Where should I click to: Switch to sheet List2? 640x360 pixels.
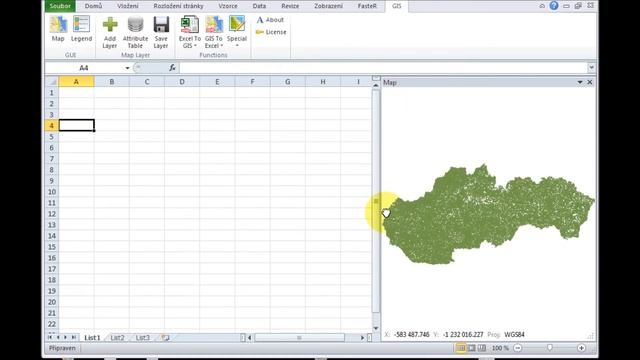[x=117, y=338]
